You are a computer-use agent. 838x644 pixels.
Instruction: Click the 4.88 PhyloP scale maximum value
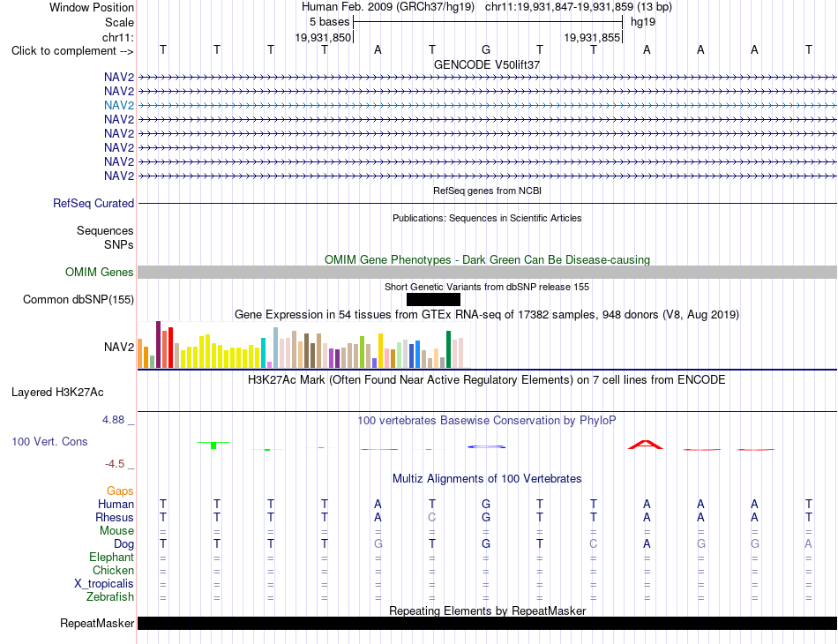point(113,420)
